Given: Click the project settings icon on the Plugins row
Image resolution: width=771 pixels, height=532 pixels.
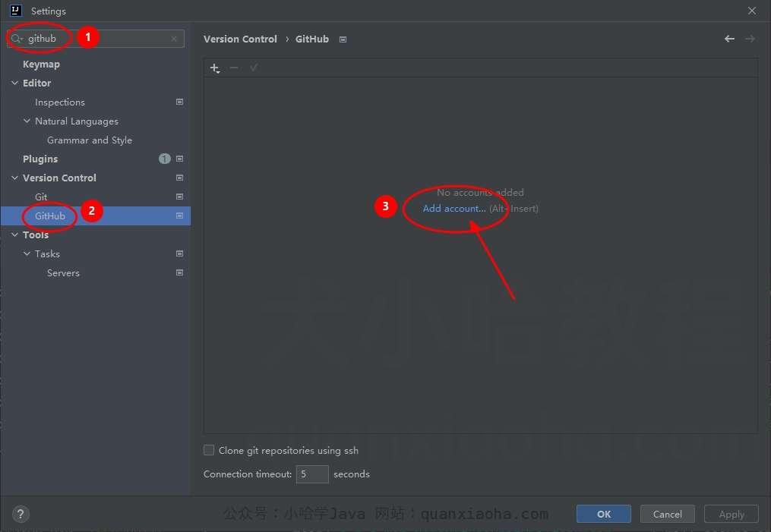Looking at the screenshot, I should [179, 159].
